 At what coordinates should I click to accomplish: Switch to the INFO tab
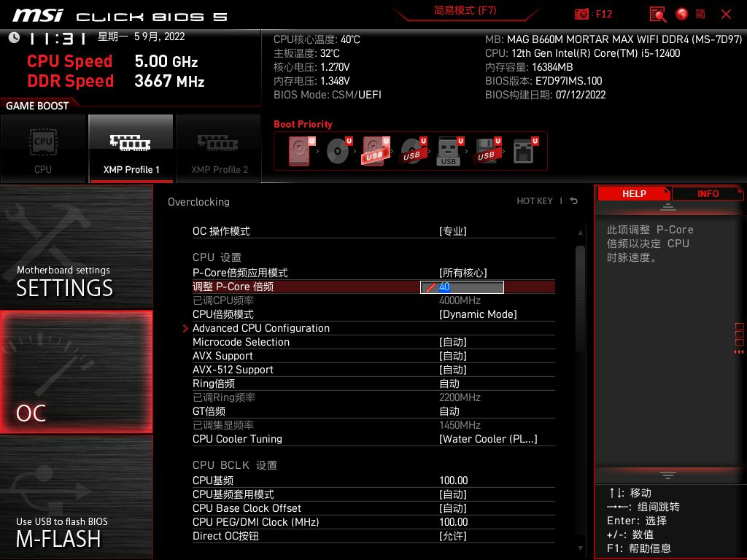[708, 194]
